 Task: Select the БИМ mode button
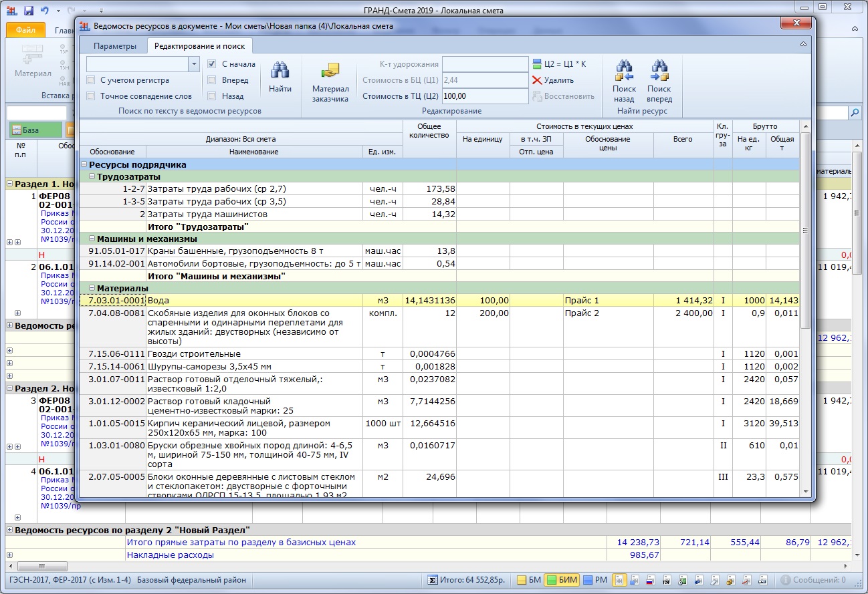click(x=560, y=580)
